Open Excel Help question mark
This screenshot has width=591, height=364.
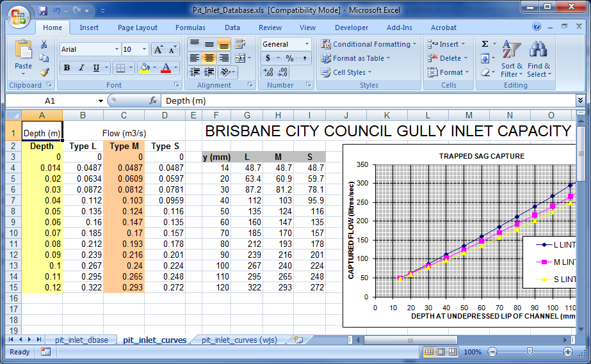tap(537, 26)
